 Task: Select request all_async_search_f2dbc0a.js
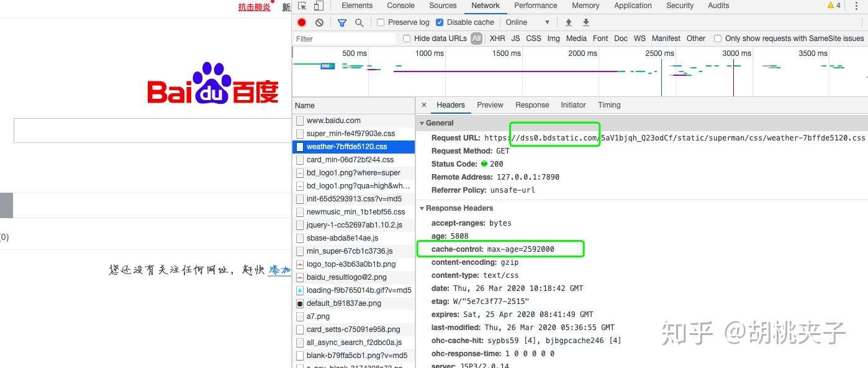click(x=353, y=343)
